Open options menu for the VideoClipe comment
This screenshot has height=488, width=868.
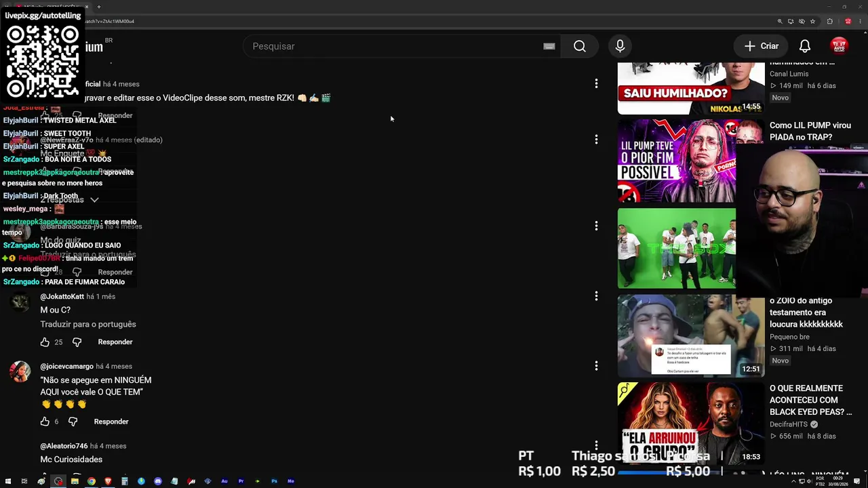pos(596,83)
